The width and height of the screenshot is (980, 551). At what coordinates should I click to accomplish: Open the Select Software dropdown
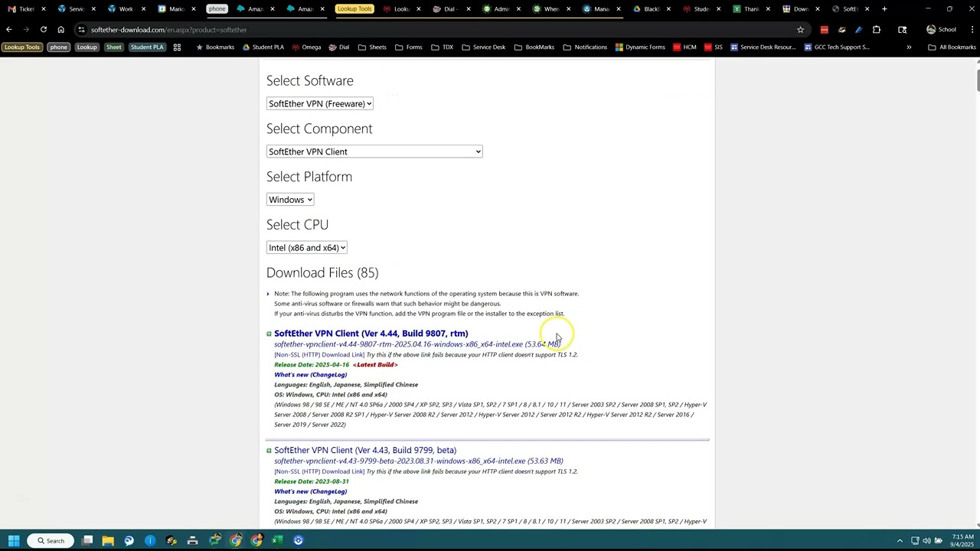(320, 103)
